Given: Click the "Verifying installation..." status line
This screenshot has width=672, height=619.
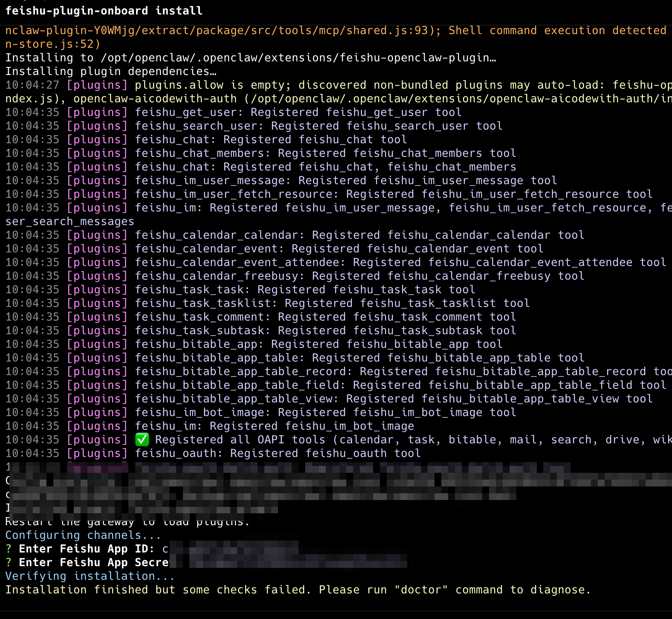Looking at the screenshot, I should 90,576.
